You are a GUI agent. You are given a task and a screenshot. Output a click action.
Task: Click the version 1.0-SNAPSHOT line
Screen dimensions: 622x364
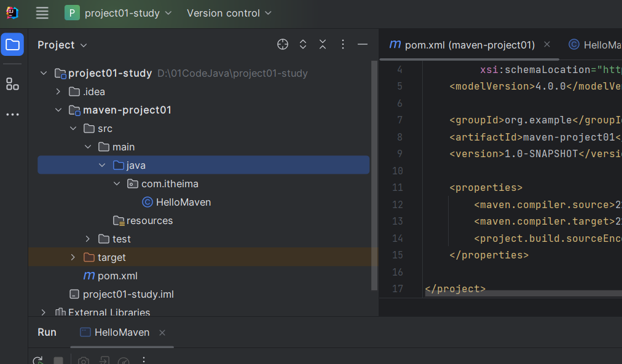coord(535,153)
